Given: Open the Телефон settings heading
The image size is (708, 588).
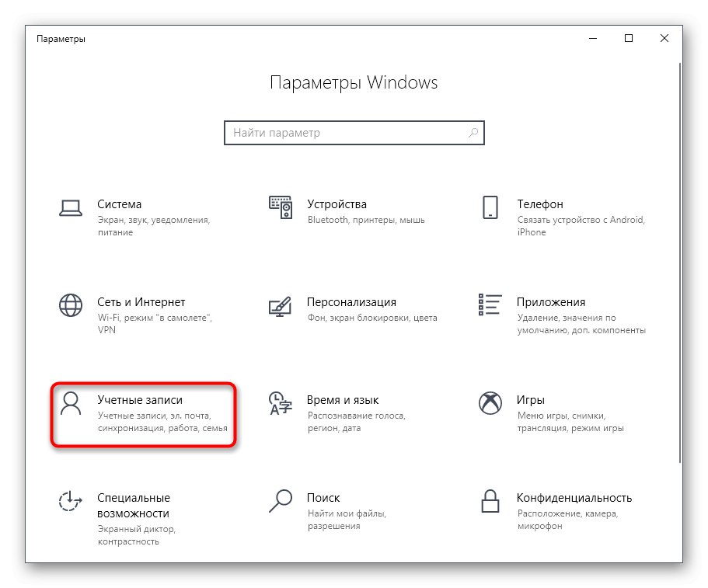Looking at the screenshot, I should [x=540, y=204].
